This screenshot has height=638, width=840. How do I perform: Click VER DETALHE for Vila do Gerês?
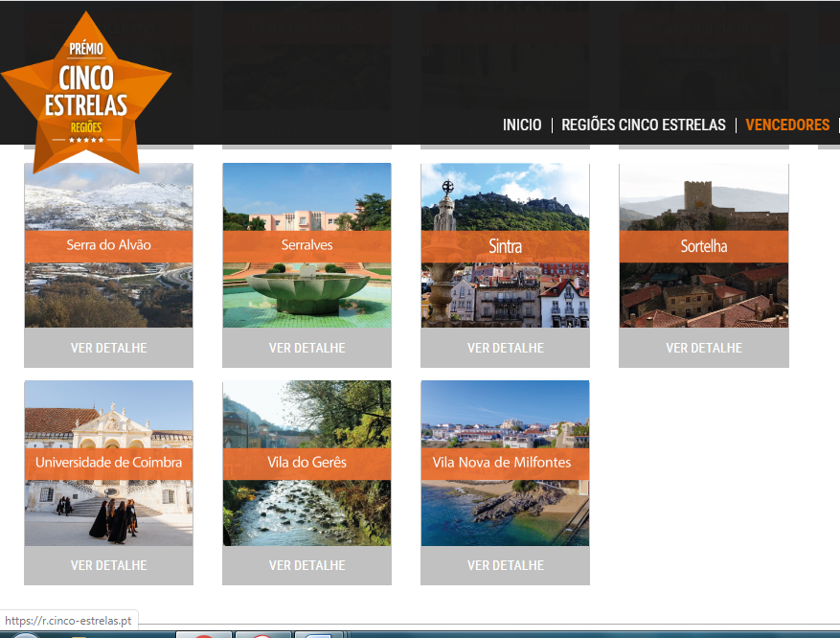(306, 565)
